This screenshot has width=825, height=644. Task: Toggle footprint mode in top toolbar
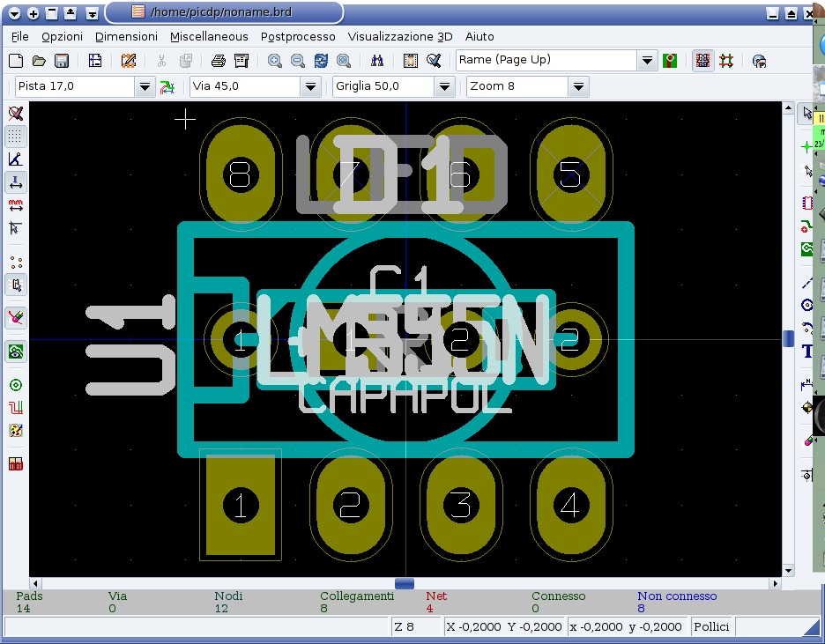pyautogui.click(x=703, y=61)
